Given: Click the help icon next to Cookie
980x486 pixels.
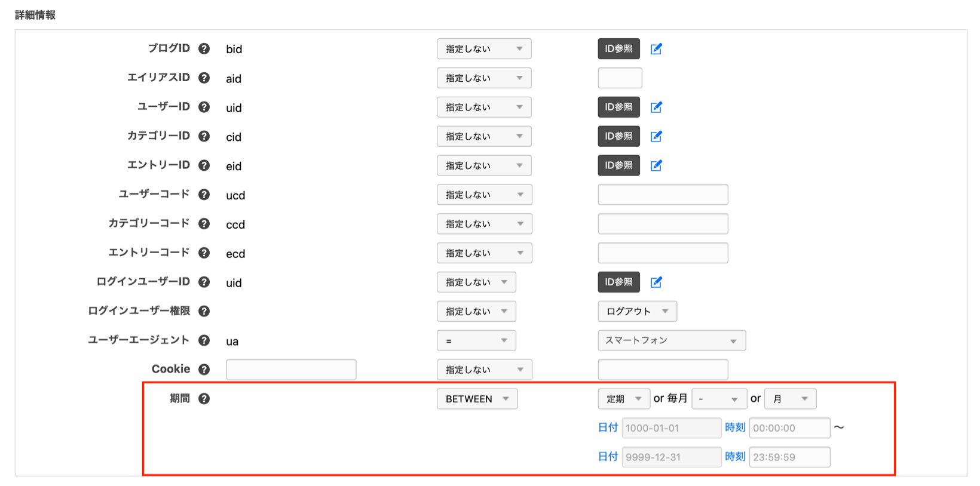Looking at the screenshot, I should (204, 370).
